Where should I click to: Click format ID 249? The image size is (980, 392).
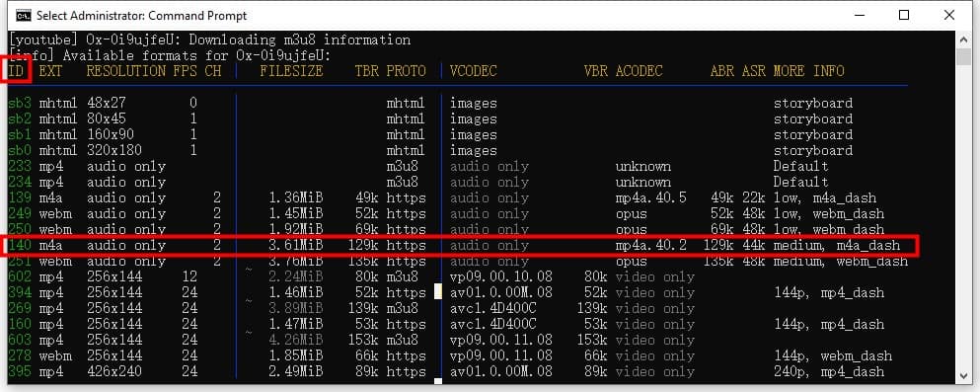coord(20,214)
